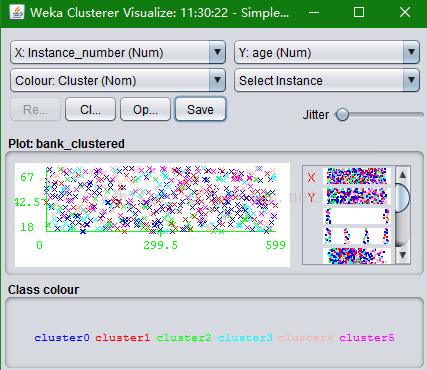Click the Plot: bank_clustered heading
Viewport: 427px width, 370px height.
coord(66,144)
